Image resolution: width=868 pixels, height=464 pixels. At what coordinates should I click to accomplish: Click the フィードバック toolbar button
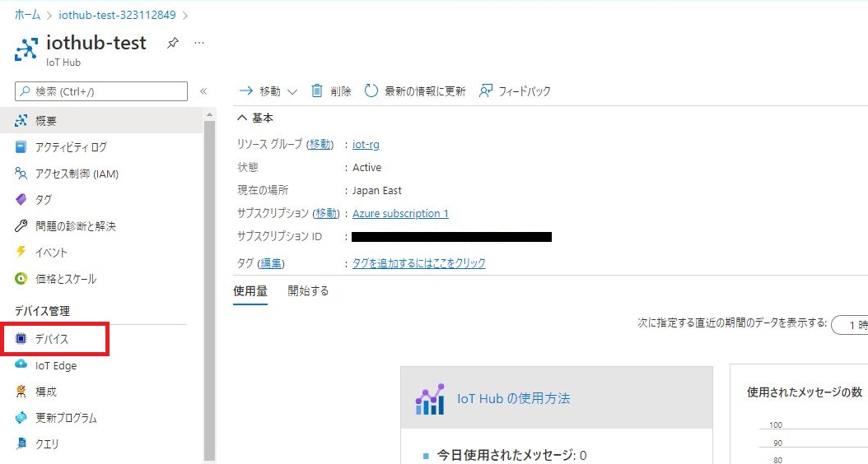pyautogui.click(x=515, y=91)
